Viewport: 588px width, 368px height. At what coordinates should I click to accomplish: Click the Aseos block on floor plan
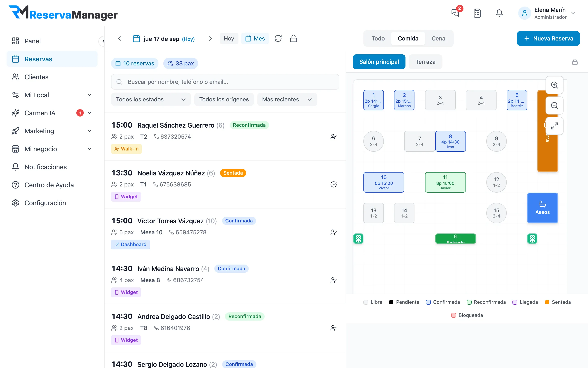pyautogui.click(x=542, y=208)
